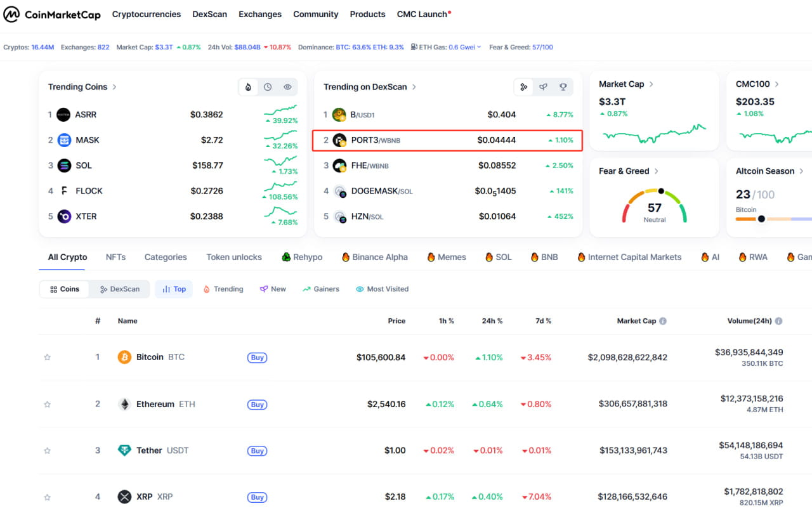Image resolution: width=812 pixels, height=513 pixels.
Task: Open the DexScan menu
Action: pos(209,14)
